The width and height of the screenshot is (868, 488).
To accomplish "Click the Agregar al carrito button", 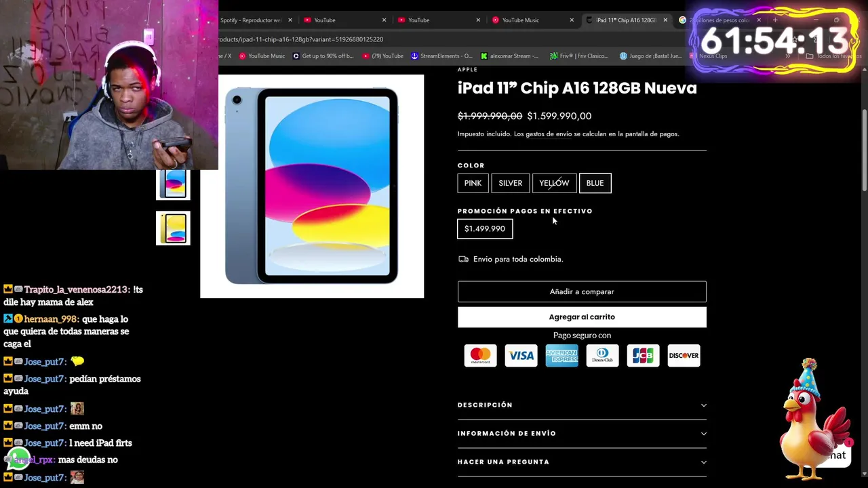I will pyautogui.click(x=582, y=317).
